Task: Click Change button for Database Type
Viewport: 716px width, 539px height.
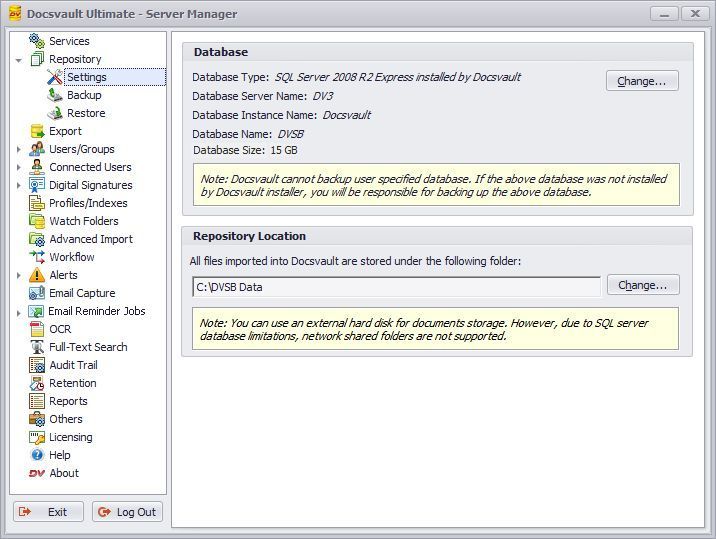Action: coord(642,81)
